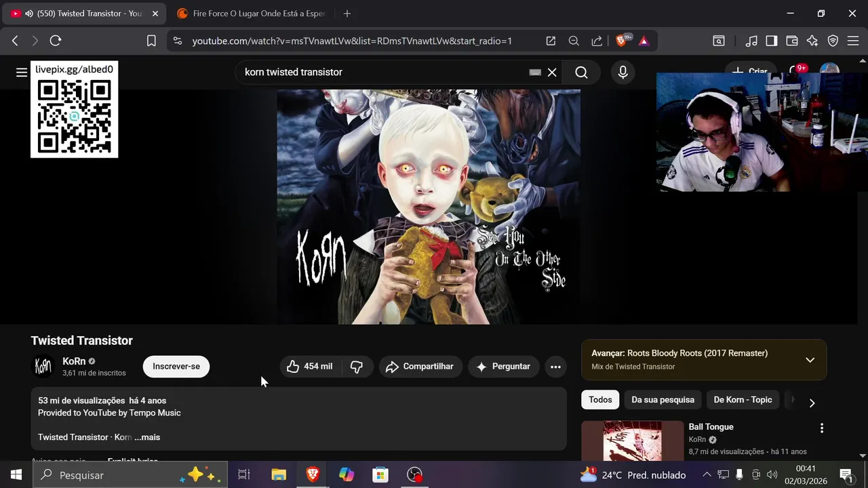Bookmark this page via the bookmark icon
The width and height of the screenshot is (868, 488).
click(x=151, y=41)
